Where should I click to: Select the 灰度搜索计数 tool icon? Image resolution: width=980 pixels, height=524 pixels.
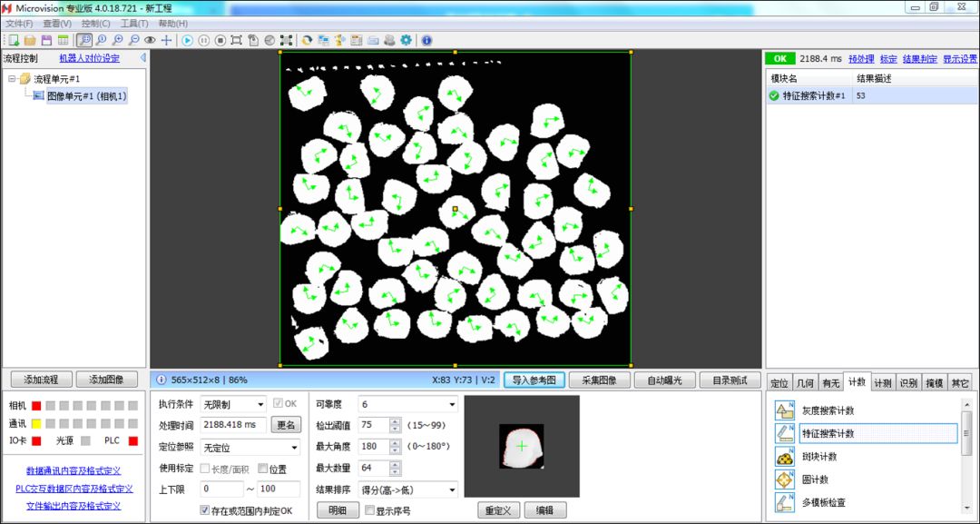(784, 410)
